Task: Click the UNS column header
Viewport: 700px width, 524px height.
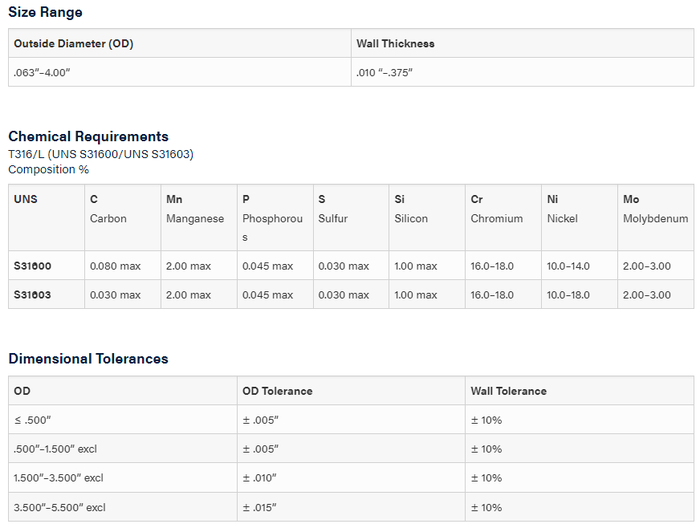Action: click(26, 200)
